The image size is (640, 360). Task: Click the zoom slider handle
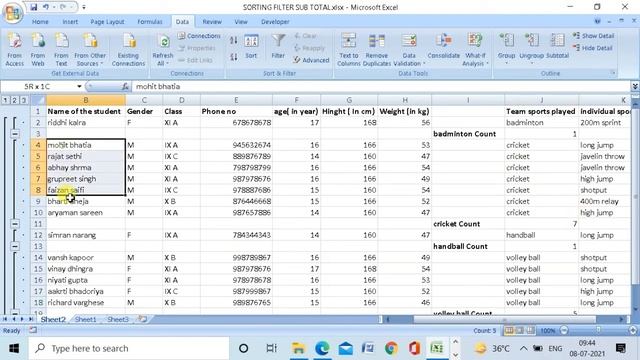click(598, 330)
